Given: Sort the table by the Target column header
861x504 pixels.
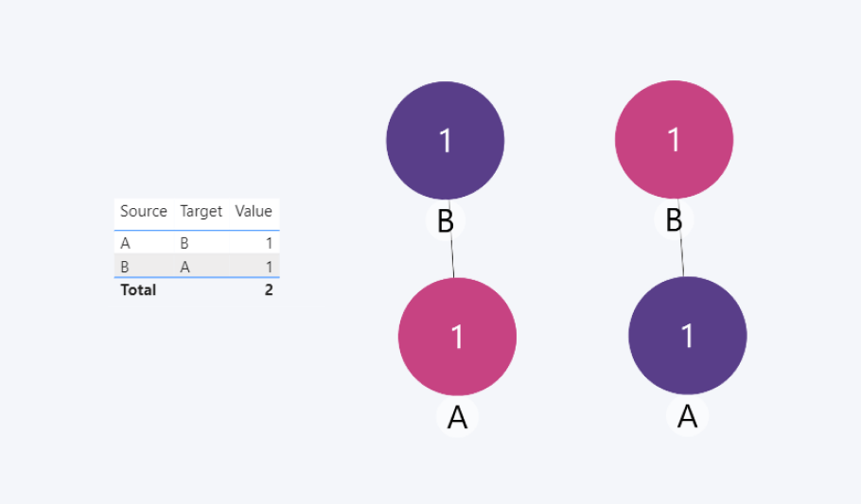Looking at the screenshot, I should click(x=201, y=212).
